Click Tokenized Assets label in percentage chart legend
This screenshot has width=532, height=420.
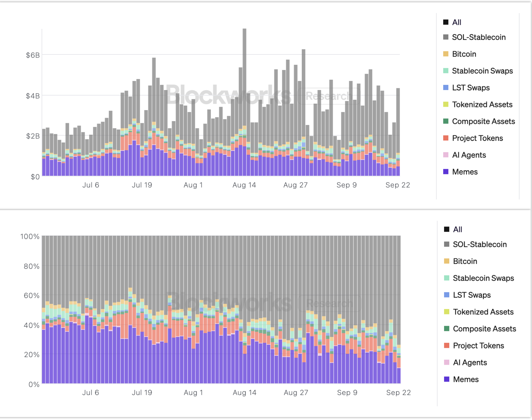(483, 312)
